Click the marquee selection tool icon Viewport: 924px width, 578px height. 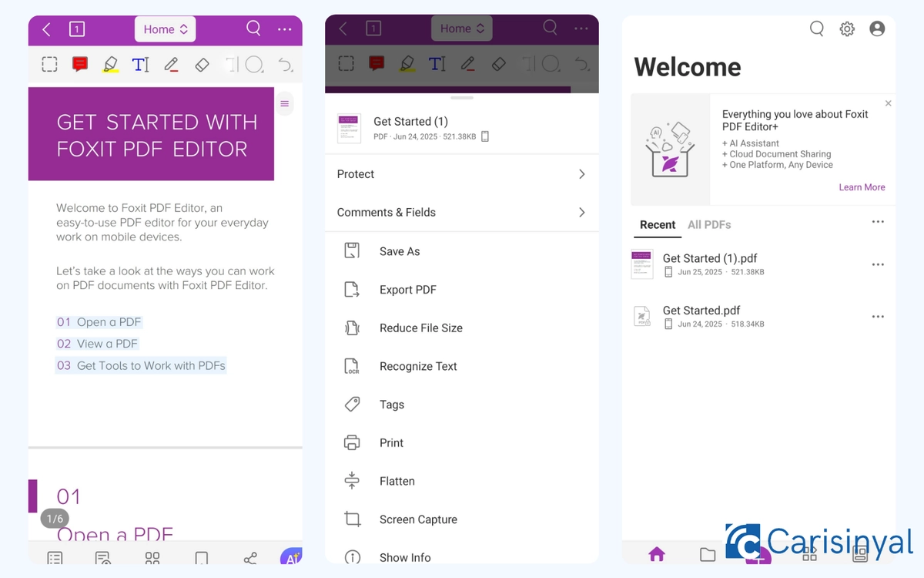pos(49,65)
